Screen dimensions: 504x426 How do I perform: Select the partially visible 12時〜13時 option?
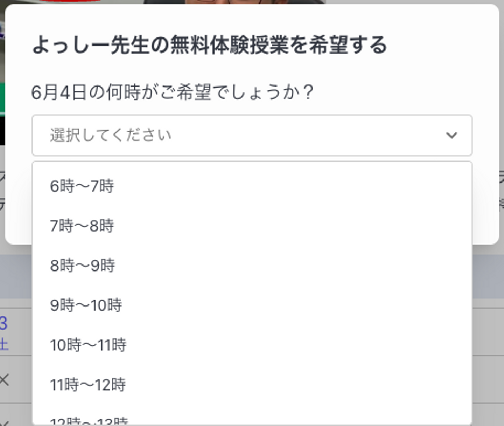(89, 421)
